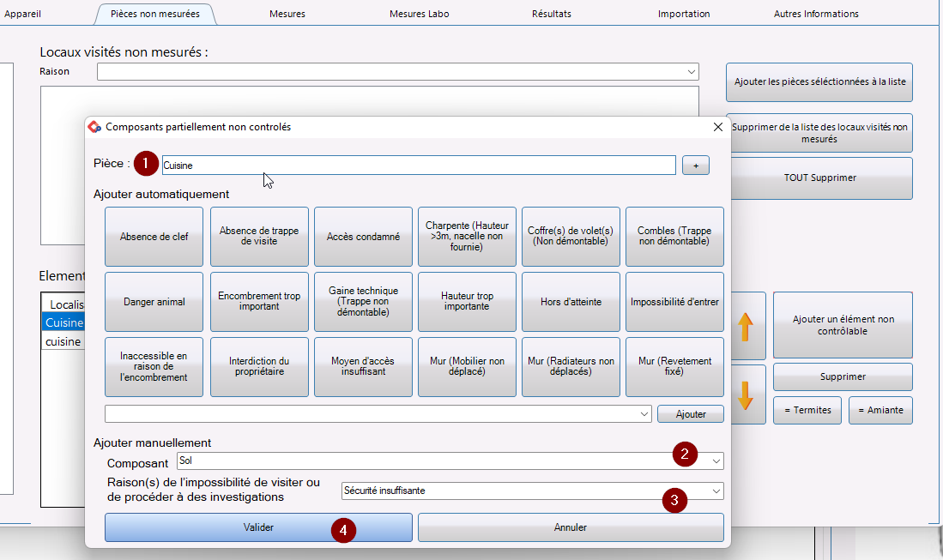943x560 pixels.
Task: Select Coffre(s) de volet(s) non démontable
Action: 571,237
